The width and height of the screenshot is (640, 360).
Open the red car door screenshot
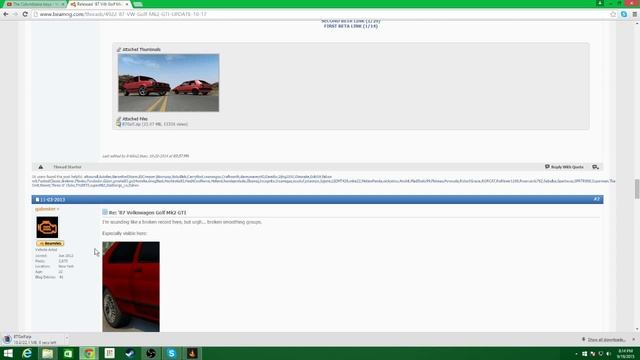(131, 287)
